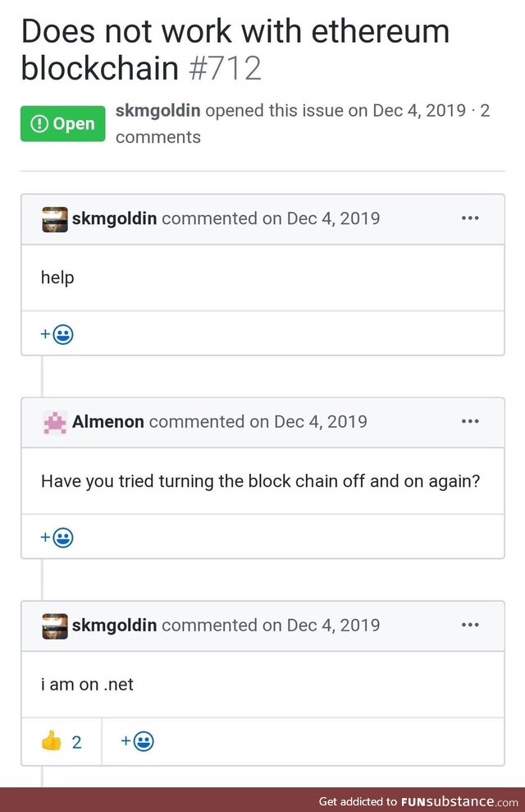Add a reaction to the "help" comment
525x812 pixels.
pyautogui.click(x=57, y=334)
